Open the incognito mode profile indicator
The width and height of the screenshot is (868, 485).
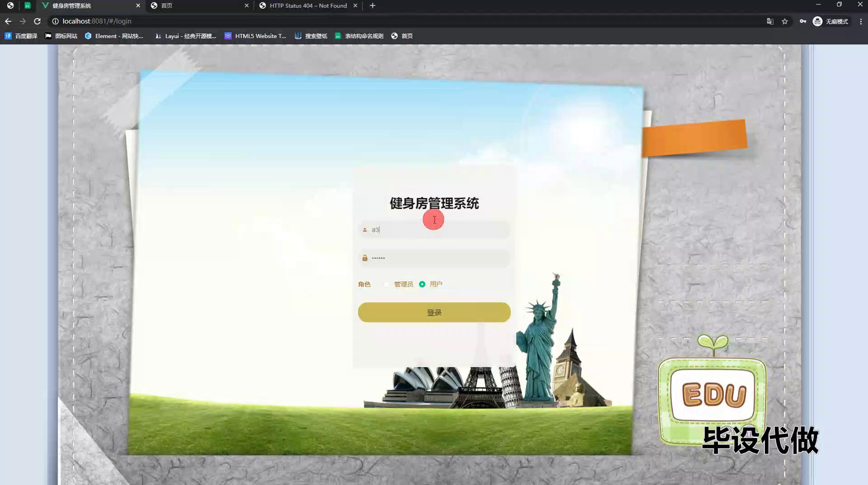coord(830,21)
